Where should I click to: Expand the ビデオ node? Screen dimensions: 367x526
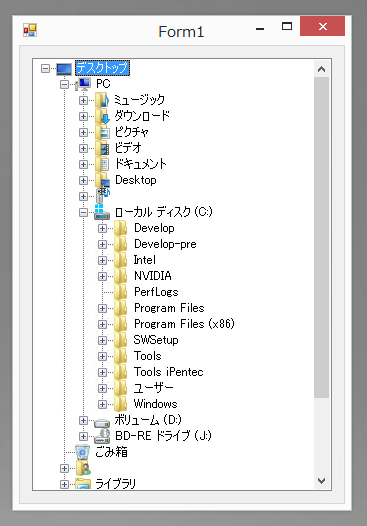tap(83, 148)
